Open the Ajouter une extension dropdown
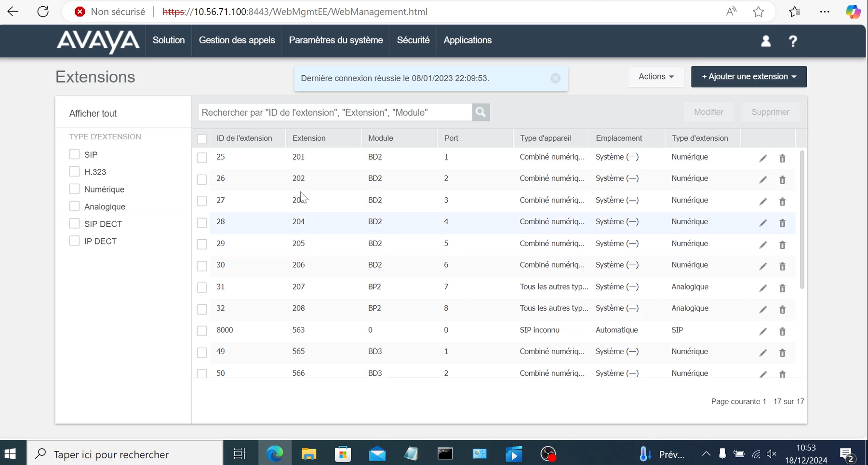This screenshot has width=868, height=465. 748,77
